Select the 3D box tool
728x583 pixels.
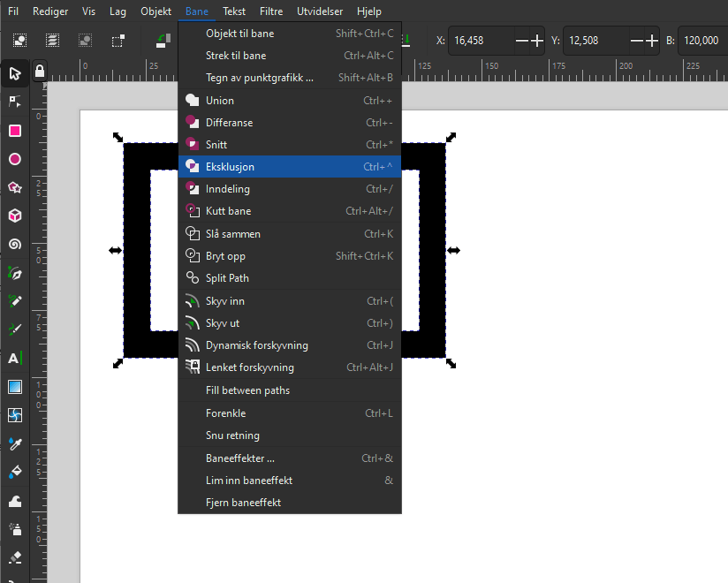(15, 216)
